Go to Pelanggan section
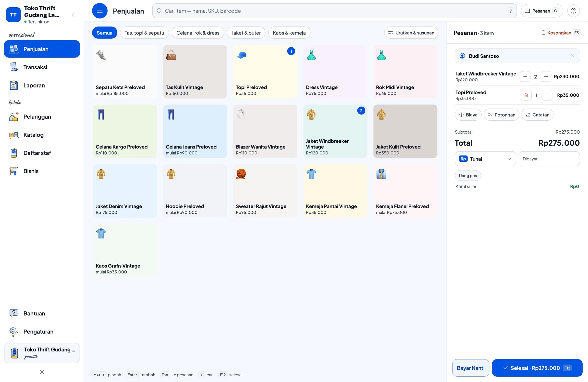The image size is (588, 382). click(x=42, y=117)
